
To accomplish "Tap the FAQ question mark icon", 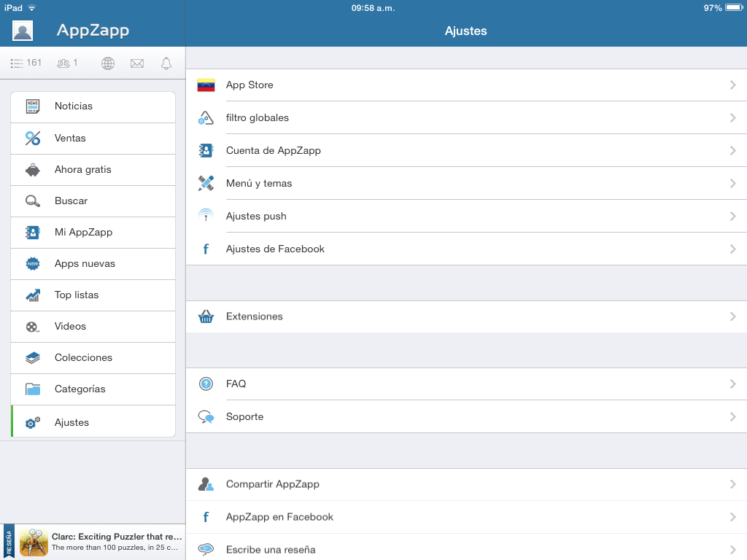I will pos(206,384).
